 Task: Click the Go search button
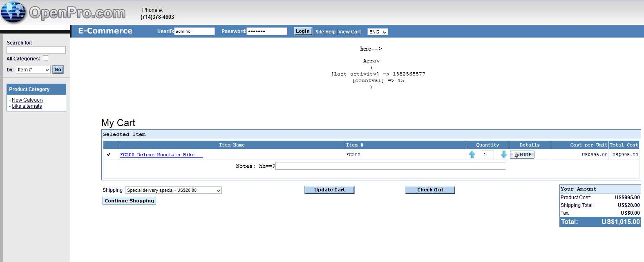click(58, 70)
